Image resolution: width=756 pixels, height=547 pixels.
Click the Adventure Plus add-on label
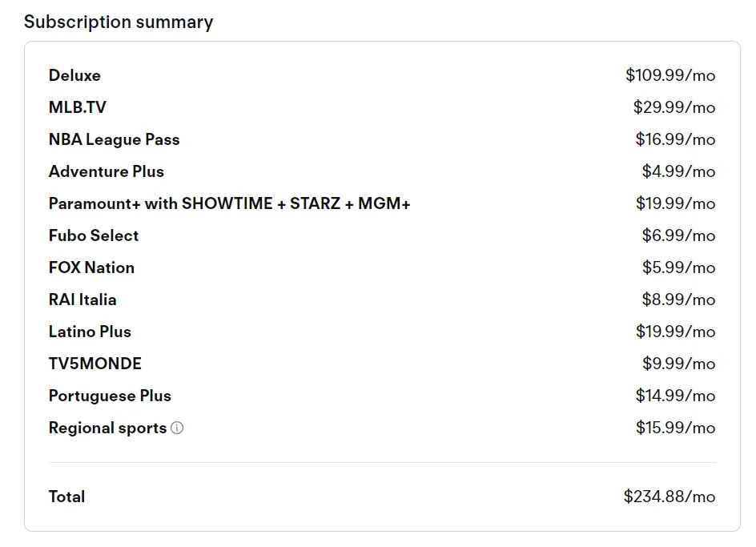coord(106,171)
